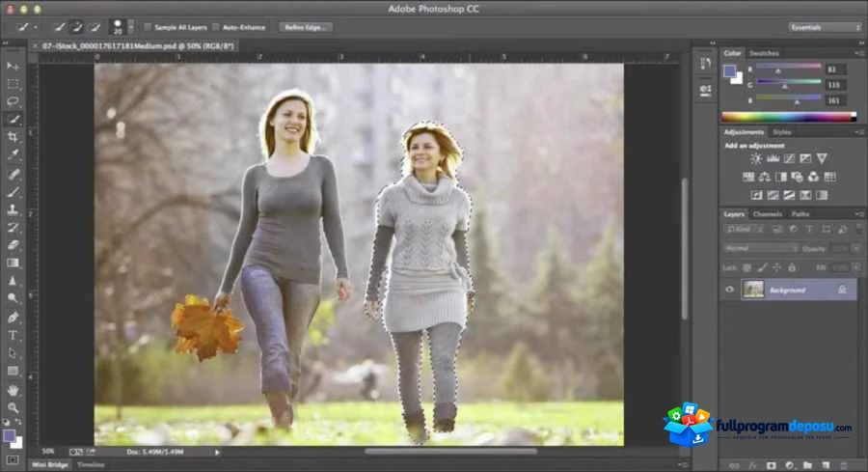This screenshot has height=472, width=868.
Task: Open the Adjustments panel flyout menu
Action: pos(859,132)
